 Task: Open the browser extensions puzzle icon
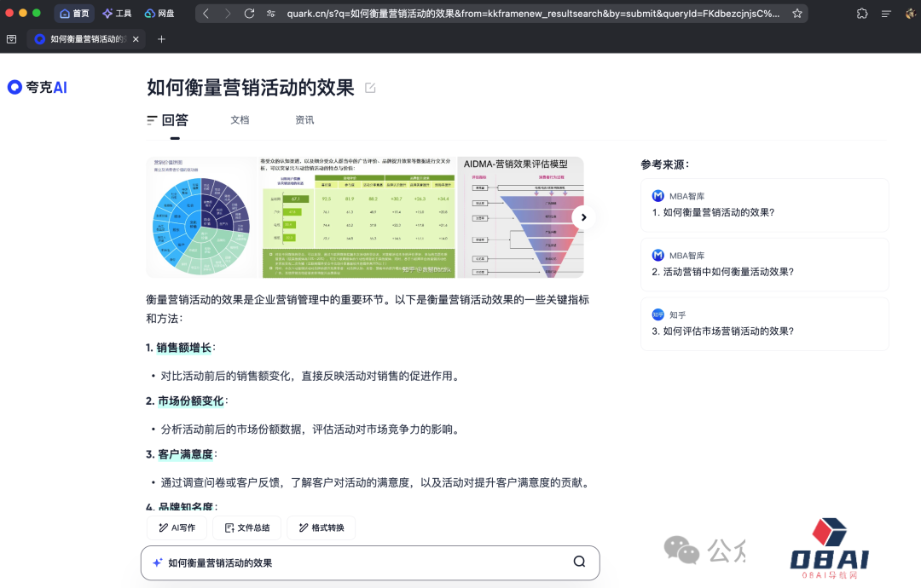pos(862,14)
